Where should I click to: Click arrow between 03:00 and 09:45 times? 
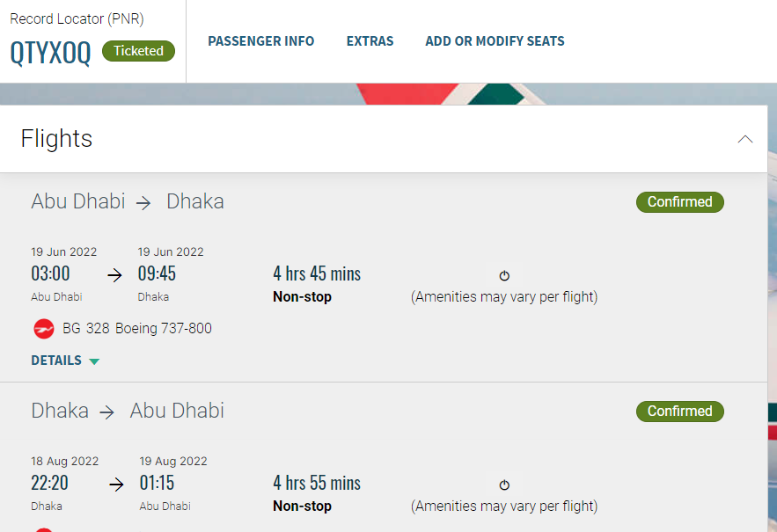(115, 275)
